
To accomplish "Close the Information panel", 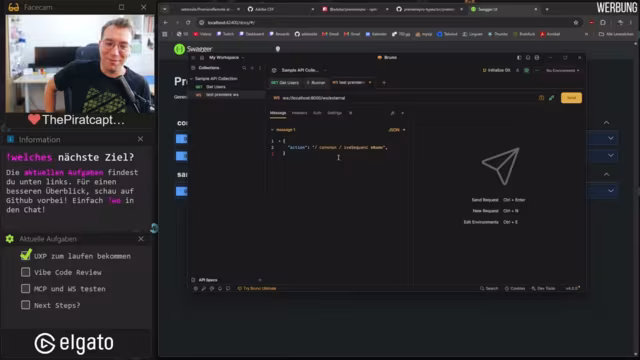I will (x=140, y=139).
